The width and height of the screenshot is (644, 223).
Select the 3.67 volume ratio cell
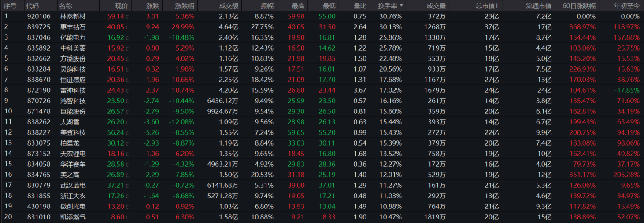coord(360,90)
